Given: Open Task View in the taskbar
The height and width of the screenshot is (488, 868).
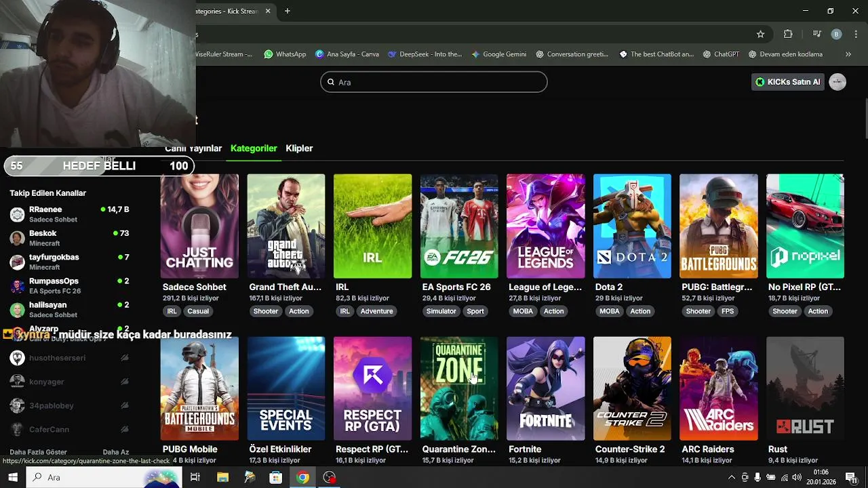Looking at the screenshot, I should [195, 478].
